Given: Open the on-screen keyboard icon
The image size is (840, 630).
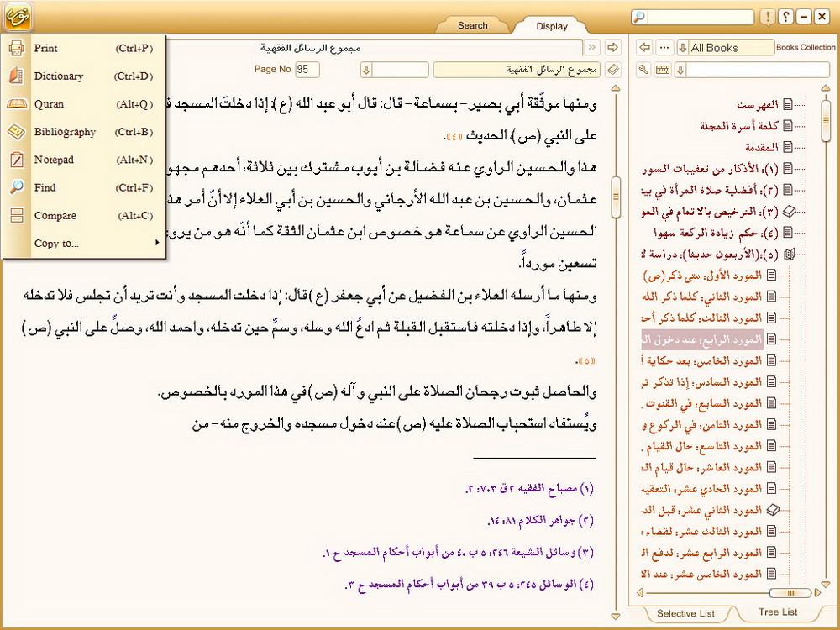Looking at the screenshot, I should click(x=663, y=70).
